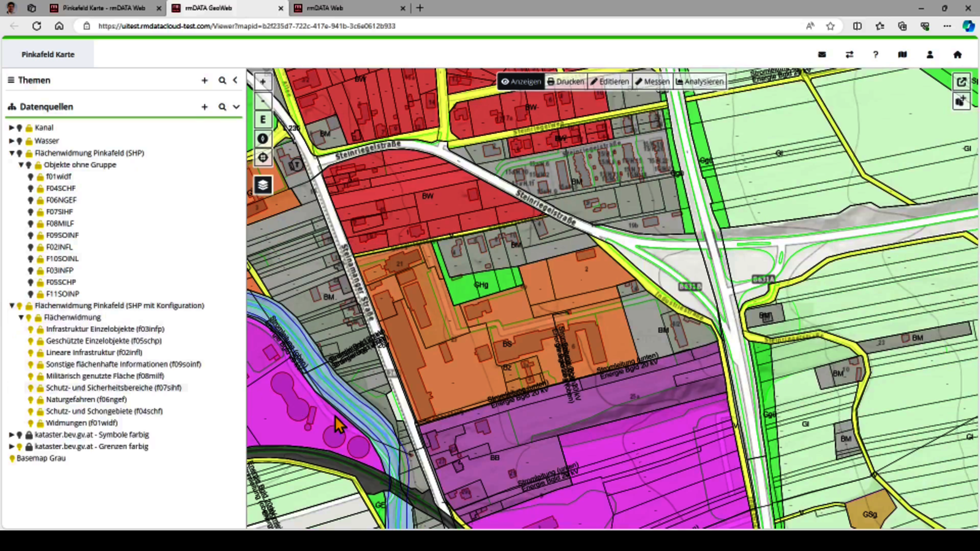This screenshot has width=980, height=551.
Task: Toggle visibility of Naturgefahren (f06ngef)
Action: [31, 399]
